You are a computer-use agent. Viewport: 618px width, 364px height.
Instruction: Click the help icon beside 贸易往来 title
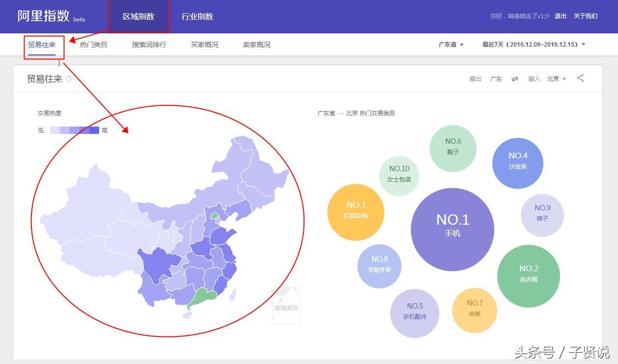point(69,78)
